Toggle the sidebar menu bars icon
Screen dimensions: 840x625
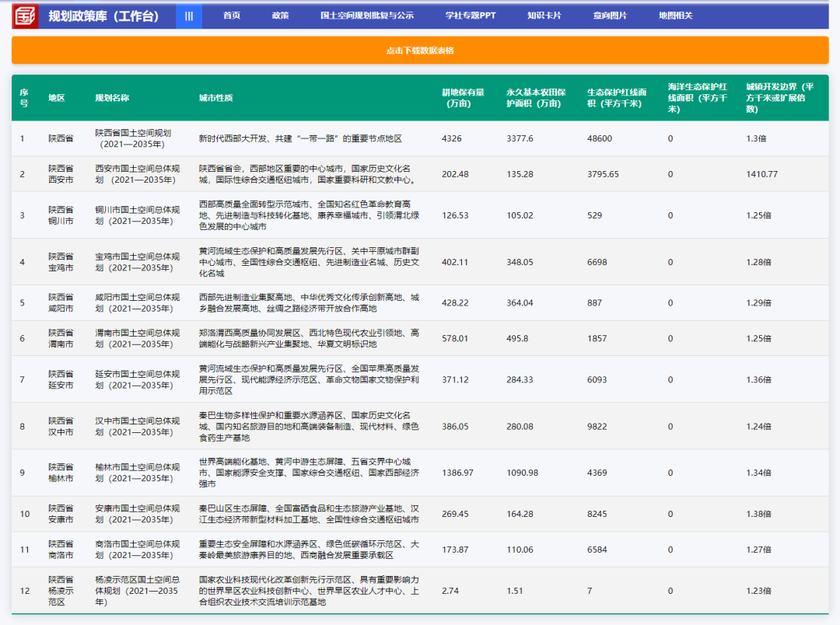pos(188,16)
